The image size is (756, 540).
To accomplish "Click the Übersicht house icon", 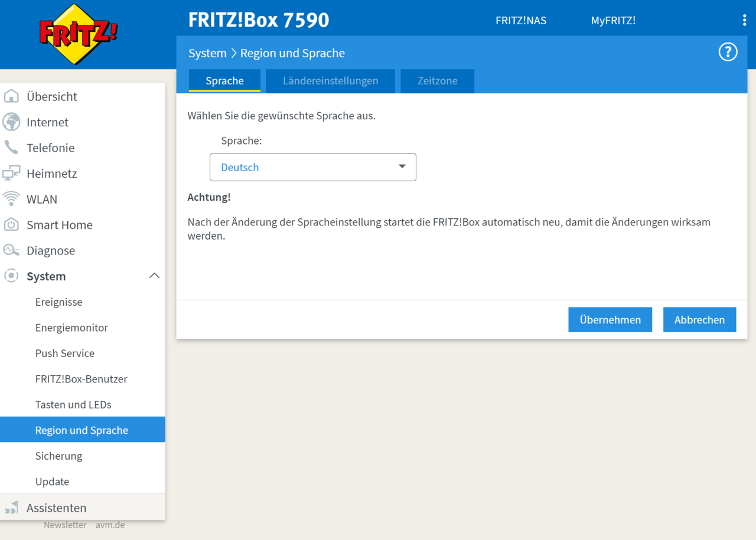I will 11,96.
